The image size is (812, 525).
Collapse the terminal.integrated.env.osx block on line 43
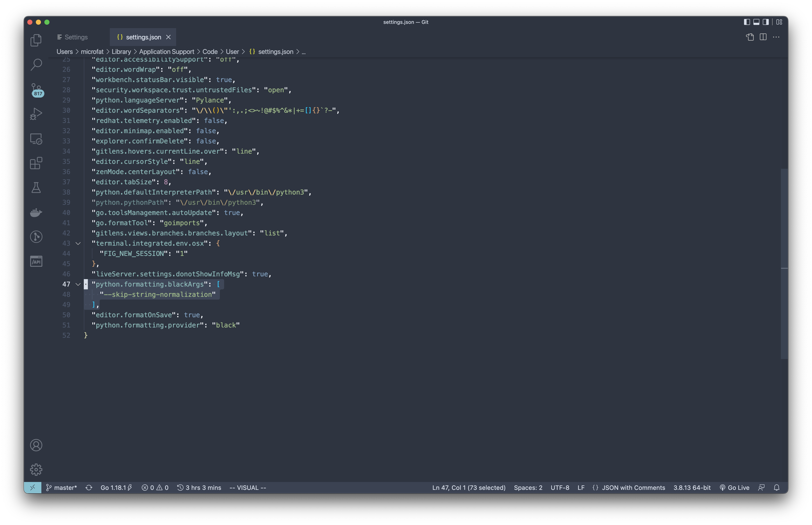click(78, 243)
